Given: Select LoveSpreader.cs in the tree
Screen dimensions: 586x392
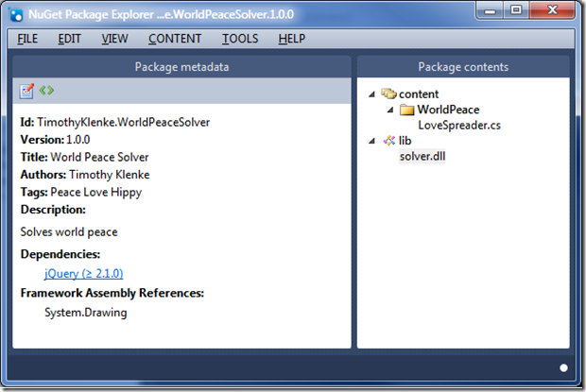Looking at the screenshot, I should 459,125.
